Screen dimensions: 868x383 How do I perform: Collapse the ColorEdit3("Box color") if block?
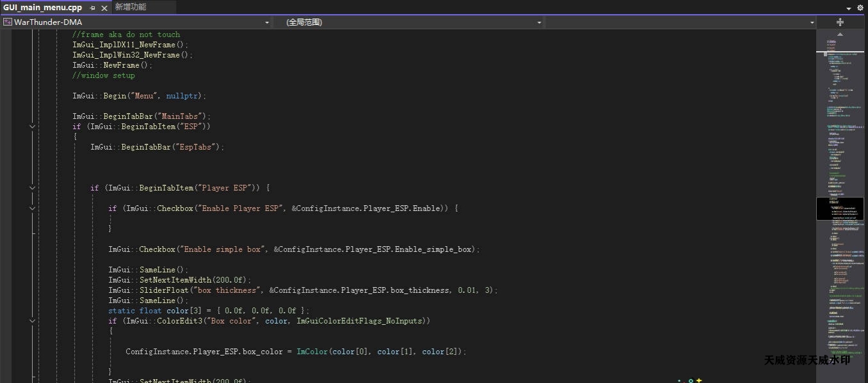(x=33, y=321)
